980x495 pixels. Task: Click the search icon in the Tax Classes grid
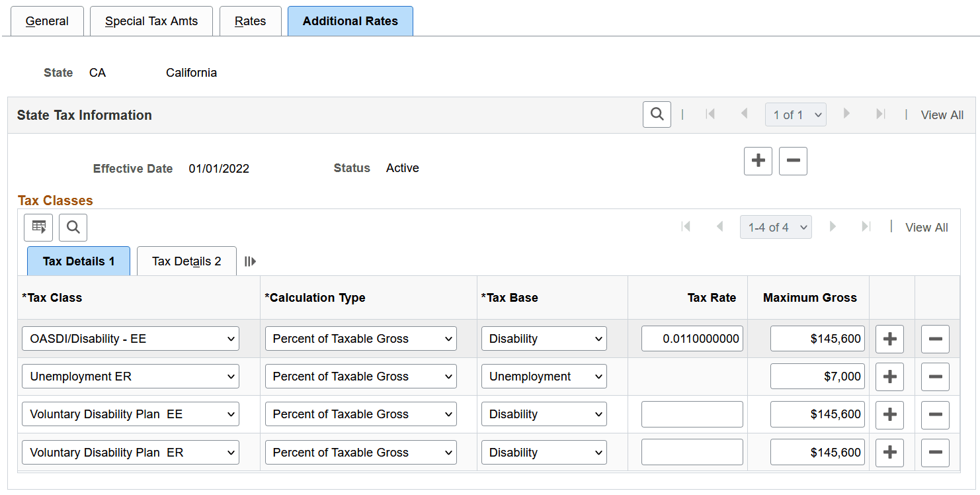(73, 227)
